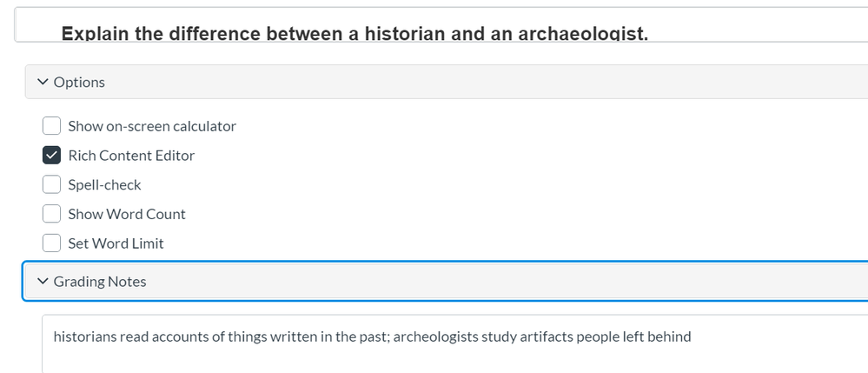Collapse the Options section by its title

point(79,82)
